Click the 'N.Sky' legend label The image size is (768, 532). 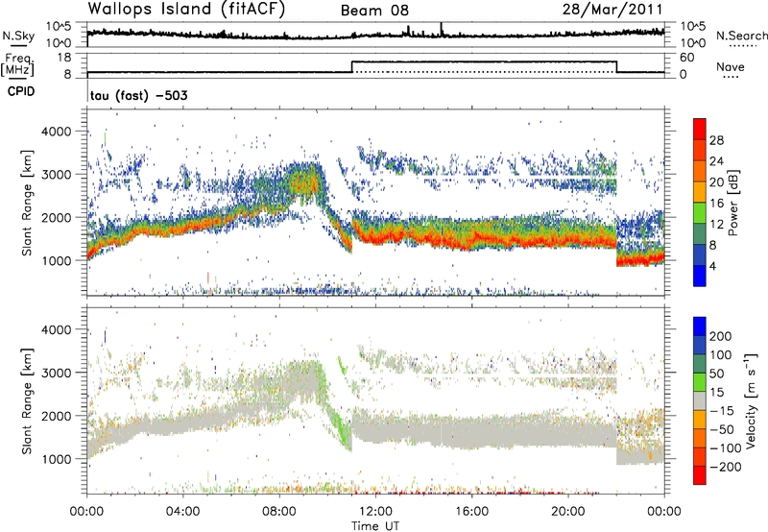click(x=18, y=36)
